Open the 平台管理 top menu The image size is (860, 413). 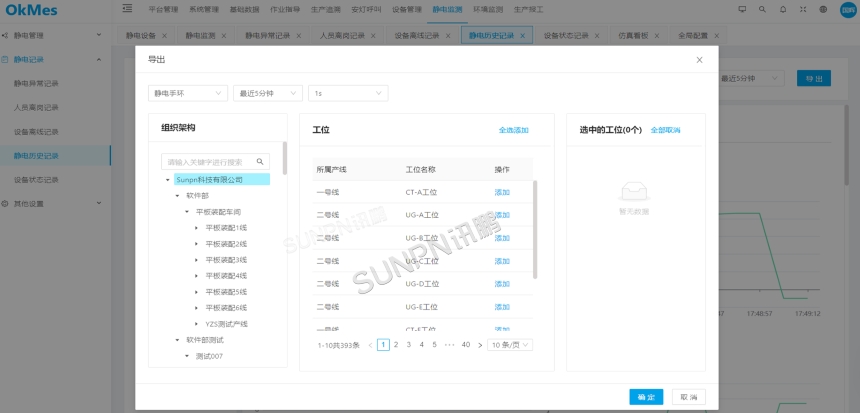click(x=163, y=9)
